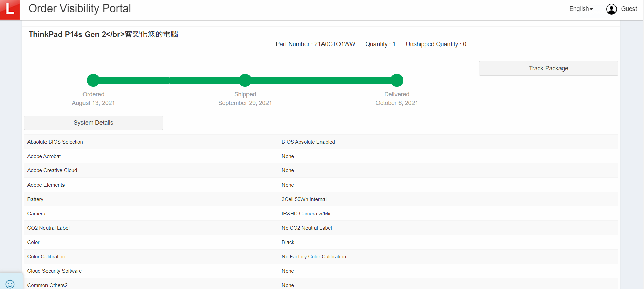This screenshot has width=644, height=289.
Task: Select the Color Calibration row label
Action: [x=46, y=257]
